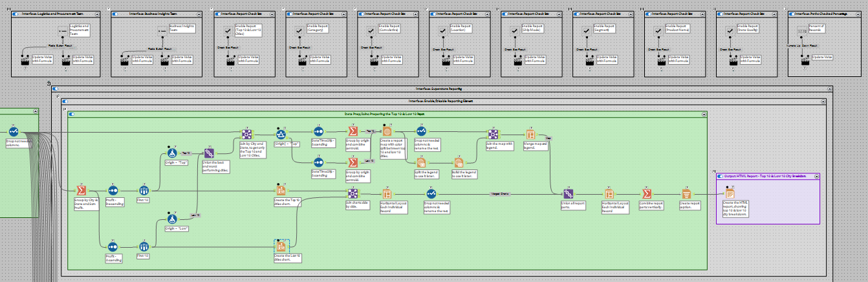Click the Layout tool after 'Union all report parts'
This screenshot has width=868, height=282.
[x=609, y=193]
